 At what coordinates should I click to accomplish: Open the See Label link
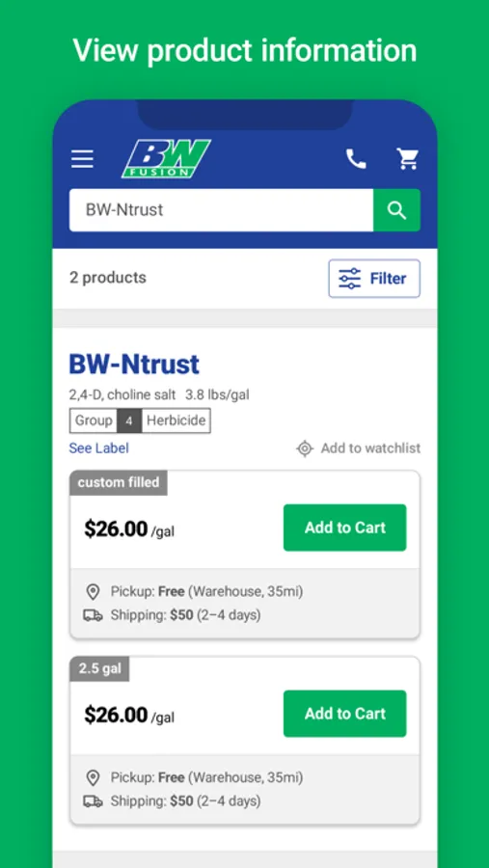[98, 448]
